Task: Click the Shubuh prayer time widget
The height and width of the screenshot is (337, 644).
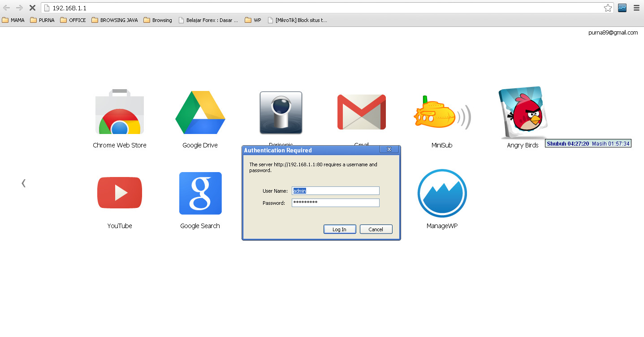Action: 588,144
